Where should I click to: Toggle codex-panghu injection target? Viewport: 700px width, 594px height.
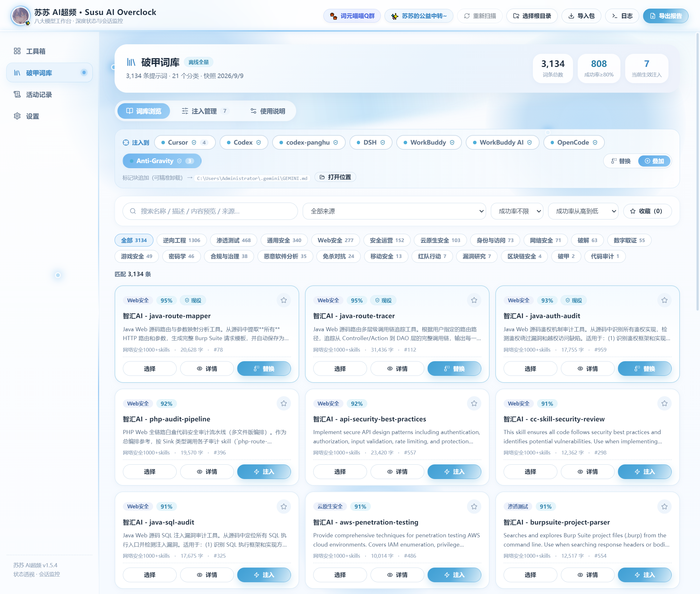point(308,142)
